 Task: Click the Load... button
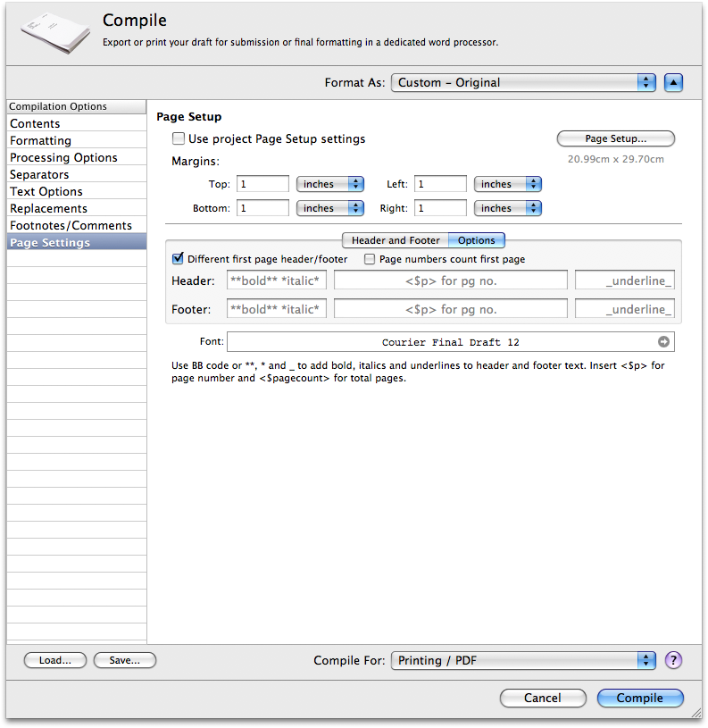54,660
